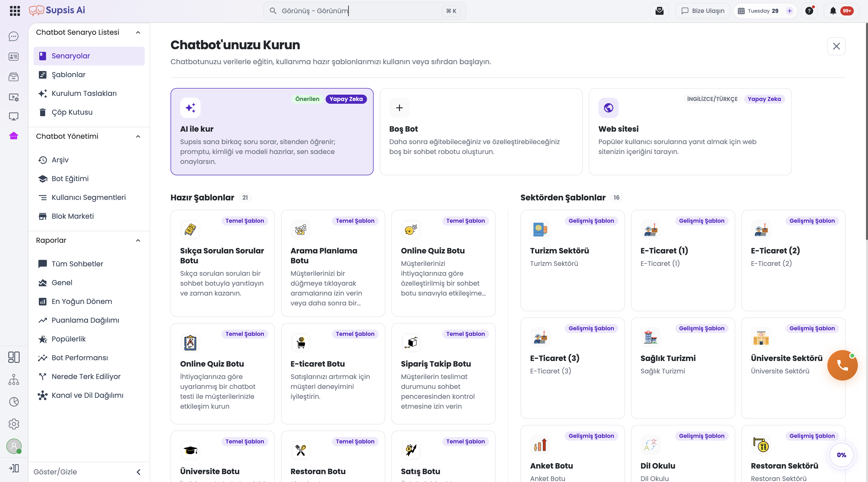Collapse the sidebar with Göster/Gizle chevron

point(139,472)
